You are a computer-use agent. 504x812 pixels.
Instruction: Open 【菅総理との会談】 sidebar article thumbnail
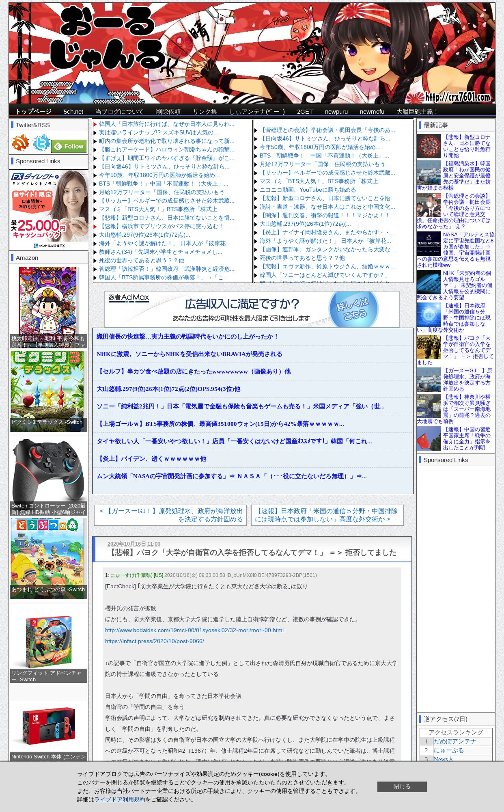(x=429, y=205)
